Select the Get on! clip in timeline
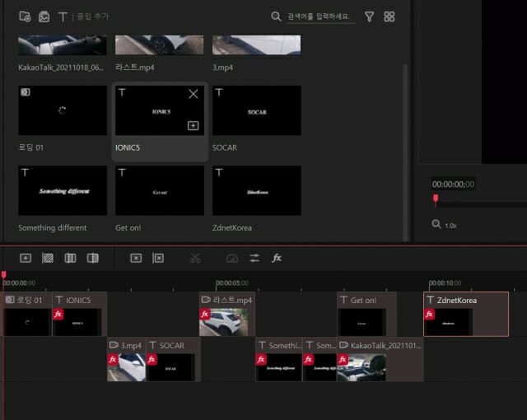Screen dimensions: 527x420 [x=367, y=314]
